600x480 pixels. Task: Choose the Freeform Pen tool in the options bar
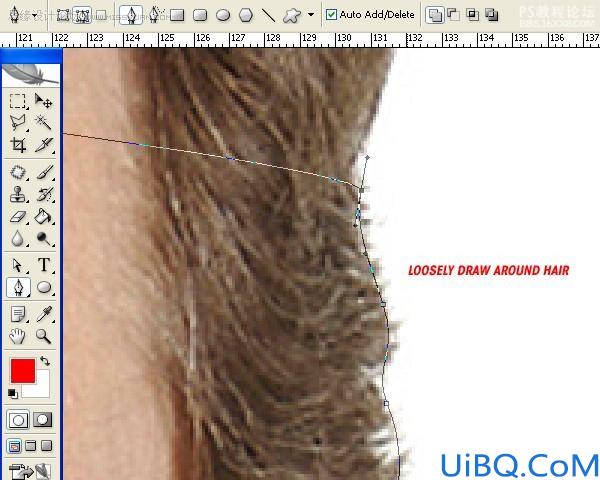pos(154,15)
